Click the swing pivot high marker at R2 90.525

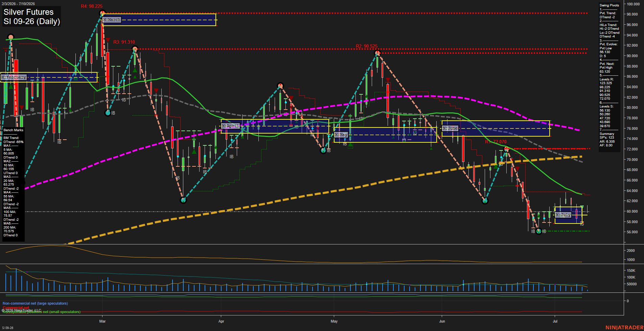[377, 53]
